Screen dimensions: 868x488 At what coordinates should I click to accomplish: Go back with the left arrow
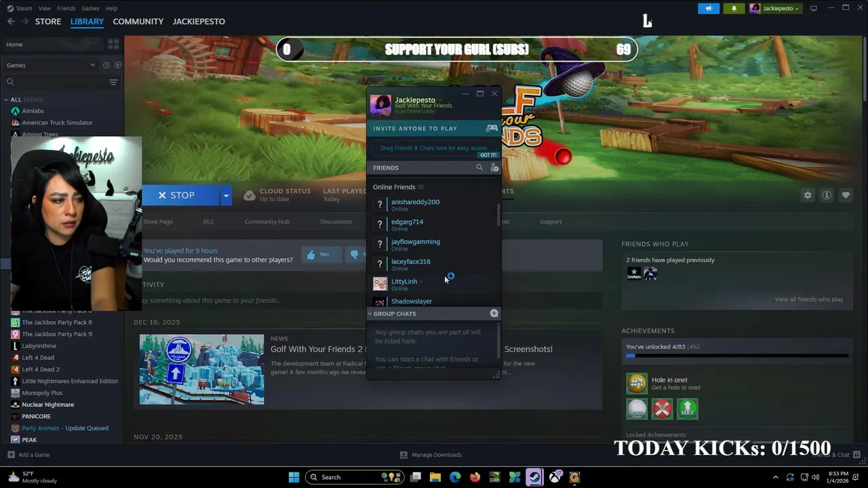coord(11,22)
